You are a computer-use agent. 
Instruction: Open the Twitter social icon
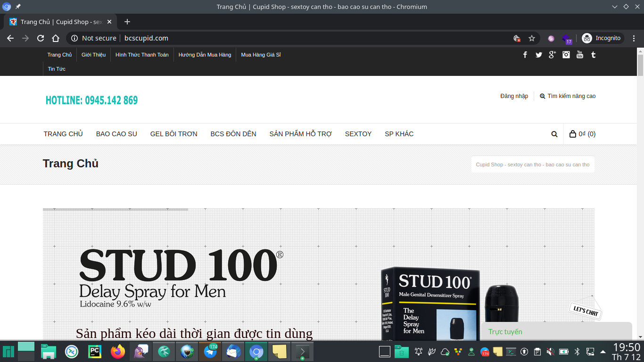(539, 55)
